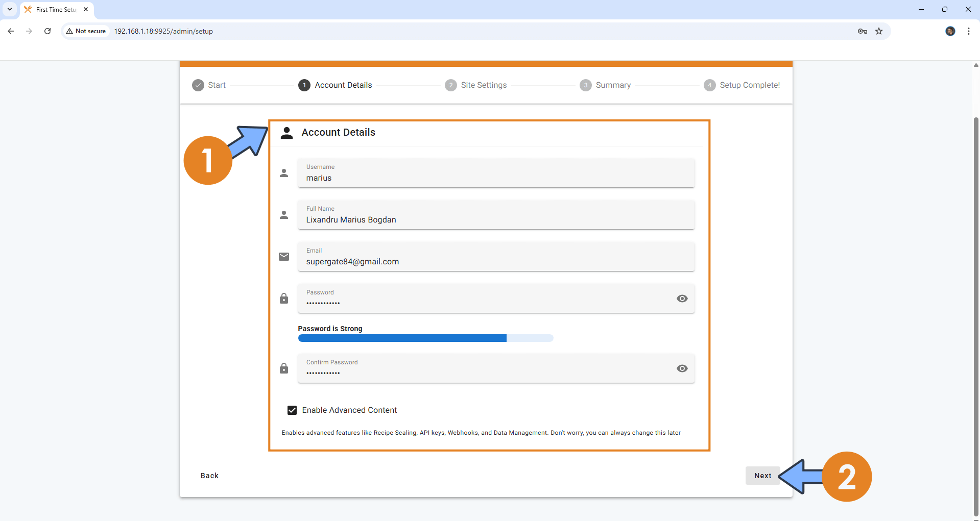Open the tab search dropdown arrow
This screenshot has height=521, width=980.
10,9
